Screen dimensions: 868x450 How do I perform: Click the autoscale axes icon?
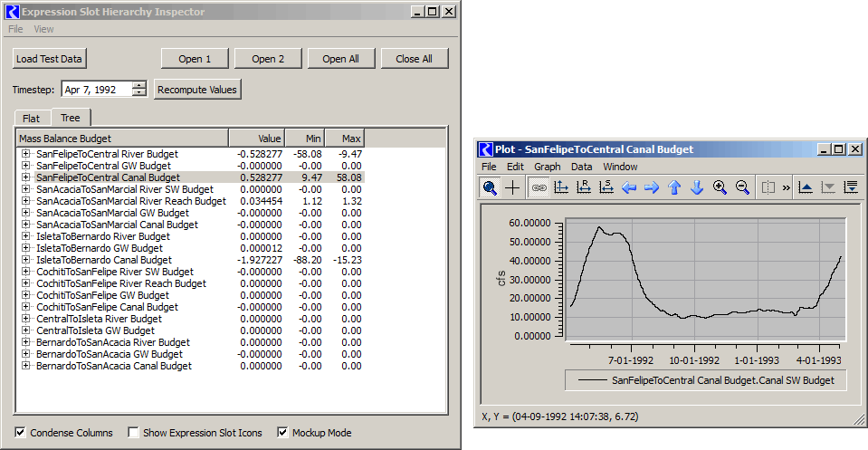(561, 187)
